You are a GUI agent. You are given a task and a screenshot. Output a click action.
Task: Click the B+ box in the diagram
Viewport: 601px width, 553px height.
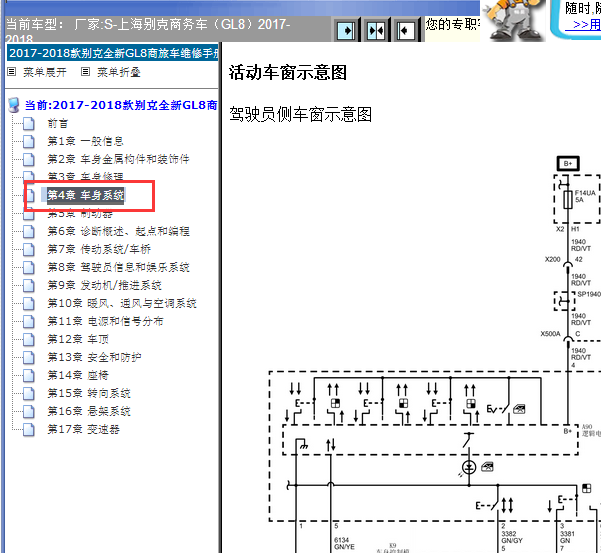click(x=568, y=164)
